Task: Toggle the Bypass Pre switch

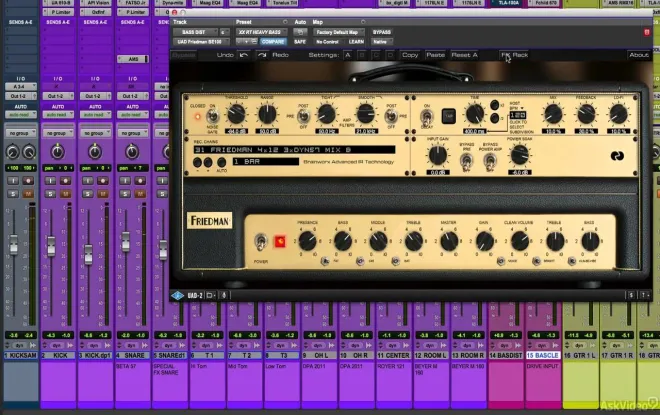Action: point(466,161)
